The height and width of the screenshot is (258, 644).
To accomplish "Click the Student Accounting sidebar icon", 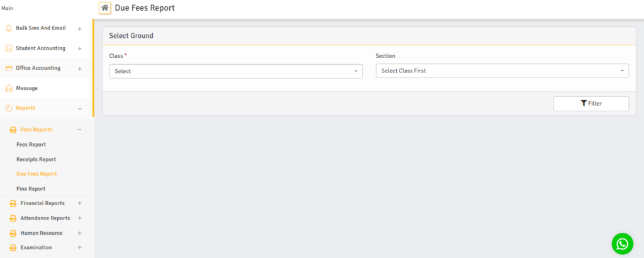I will [x=9, y=48].
